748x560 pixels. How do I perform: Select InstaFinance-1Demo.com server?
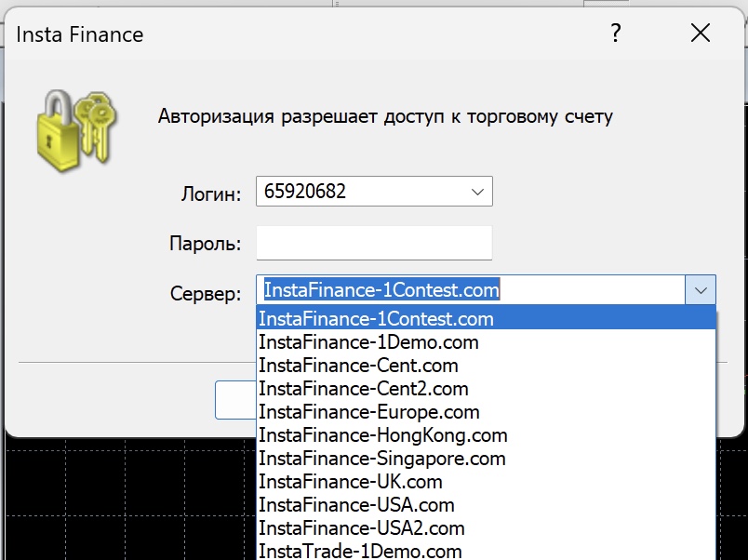pyautogui.click(x=486, y=342)
